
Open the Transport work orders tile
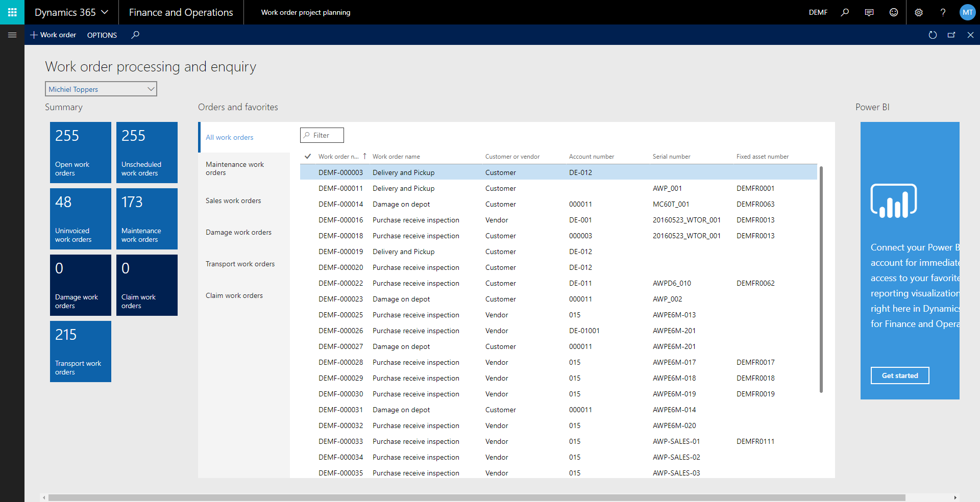(81, 352)
